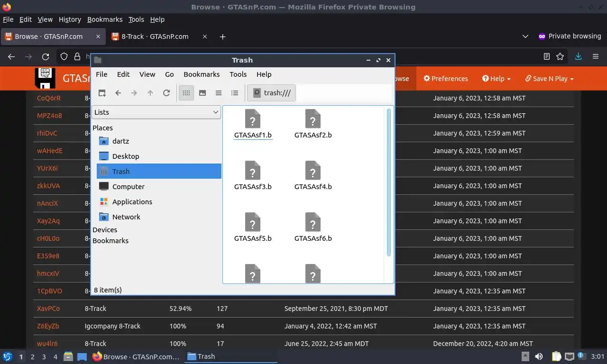Open the taskbar volume control

pyautogui.click(x=539, y=356)
